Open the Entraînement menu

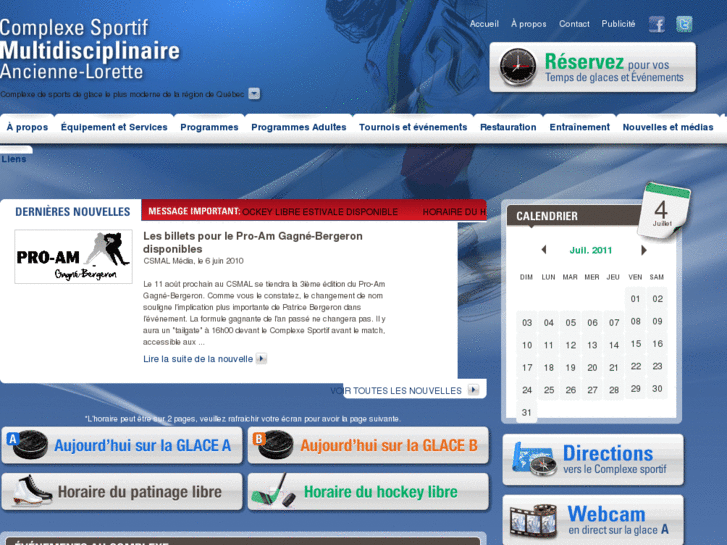(580, 127)
